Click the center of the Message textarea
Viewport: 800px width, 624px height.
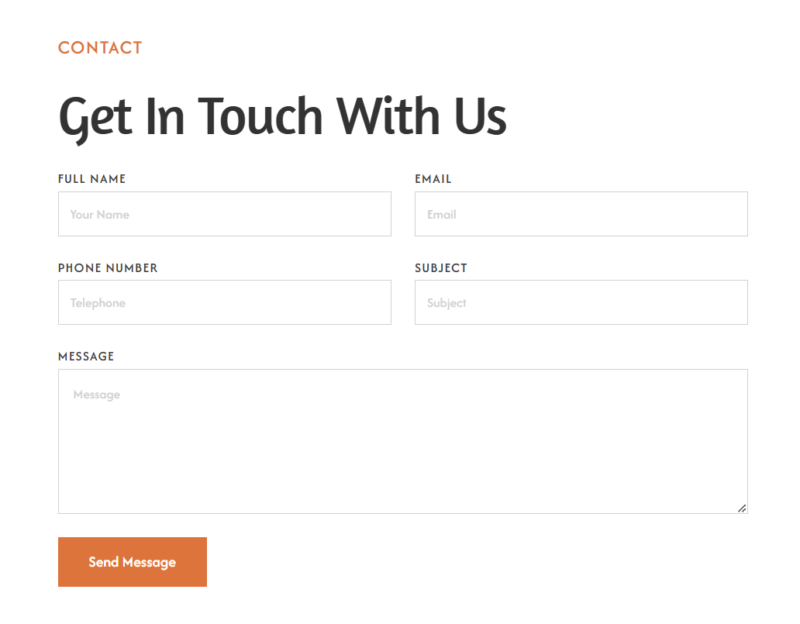(x=402, y=441)
